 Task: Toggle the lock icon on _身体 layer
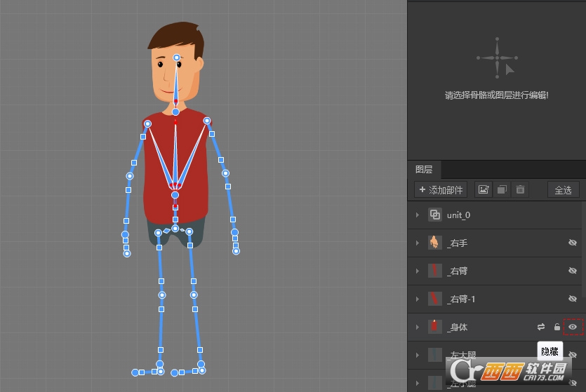pos(557,327)
